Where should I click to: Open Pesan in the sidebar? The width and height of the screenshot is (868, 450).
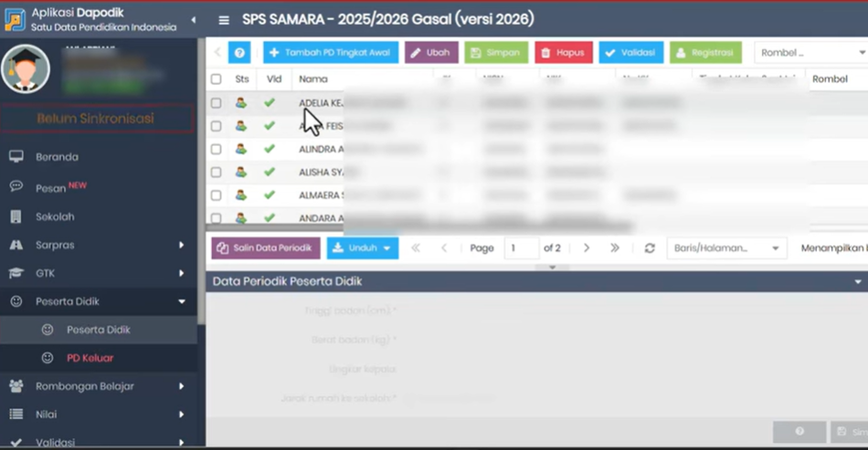tap(51, 189)
